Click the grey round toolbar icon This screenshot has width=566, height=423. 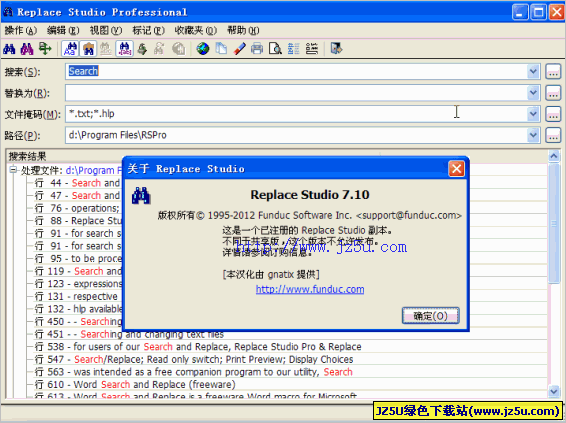[178, 48]
